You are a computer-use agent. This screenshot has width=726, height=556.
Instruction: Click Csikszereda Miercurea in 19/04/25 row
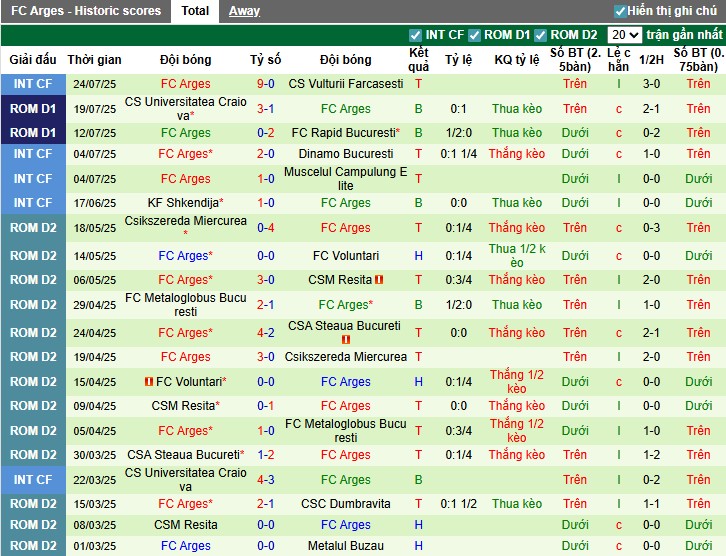click(345, 357)
